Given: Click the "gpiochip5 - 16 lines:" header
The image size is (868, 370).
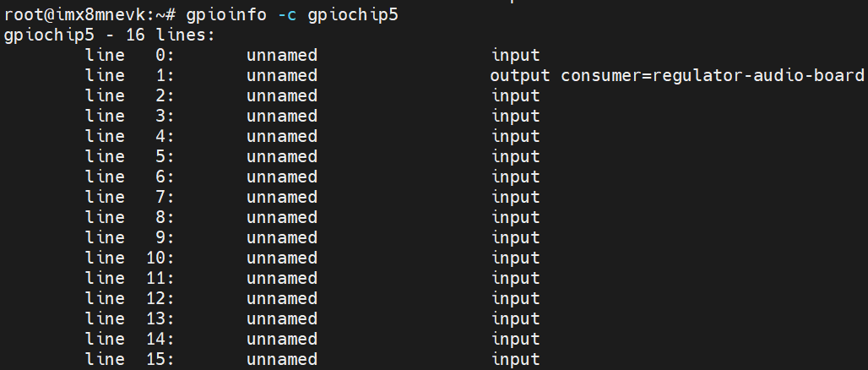Looking at the screenshot, I should pos(110,35).
